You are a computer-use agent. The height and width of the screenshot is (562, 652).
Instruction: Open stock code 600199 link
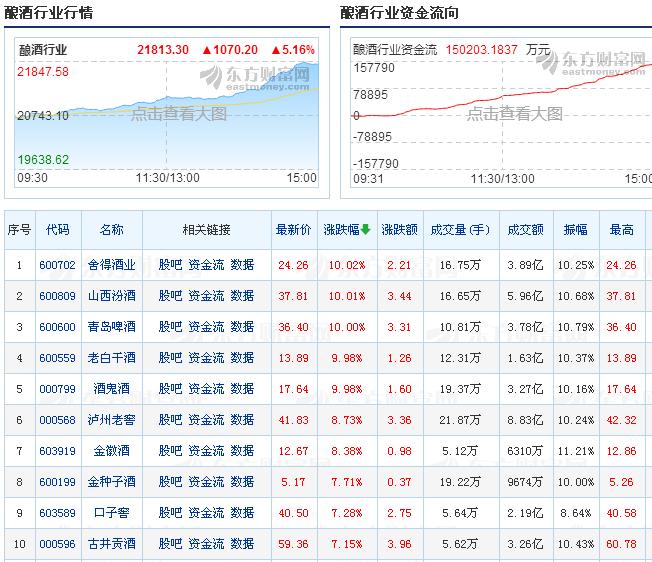click(57, 482)
